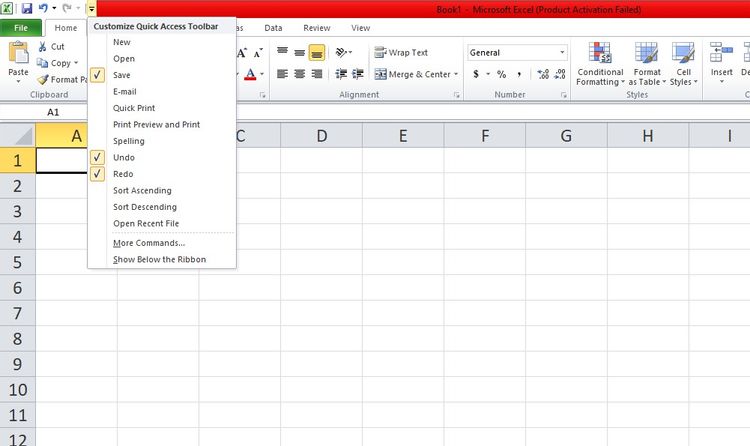Center text horizontally

pos(299,74)
